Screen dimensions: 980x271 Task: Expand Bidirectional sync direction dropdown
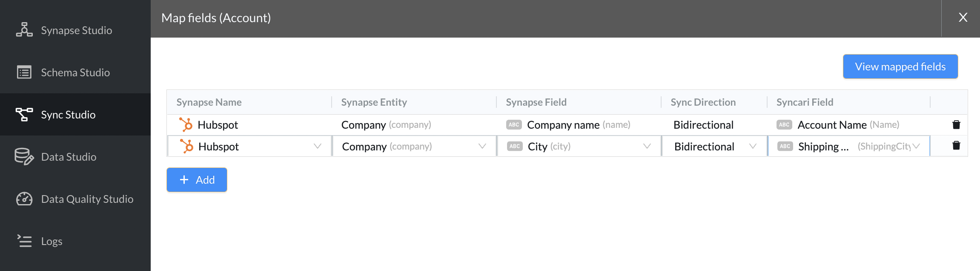(x=753, y=146)
